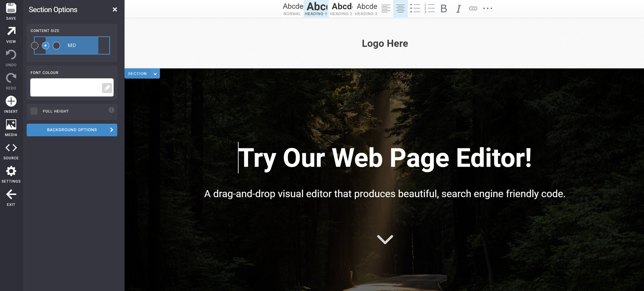Open Background Options
The width and height of the screenshot is (644, 291).
(x=72, y=130)
